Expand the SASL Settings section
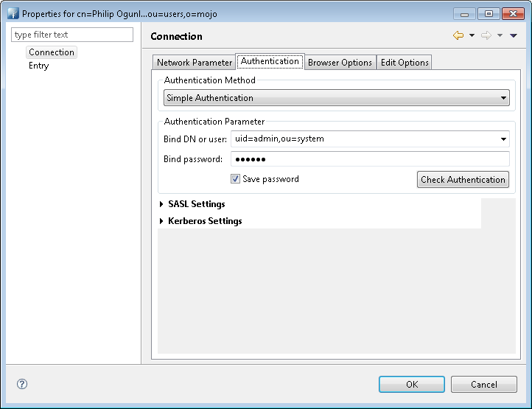532x409 pixels. [x=162, y=204]
